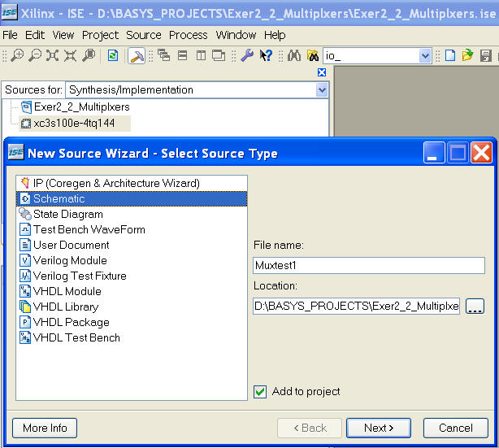Click the binoculars find icon
Viewport: 499px width, 448px height.
[294, 55]
